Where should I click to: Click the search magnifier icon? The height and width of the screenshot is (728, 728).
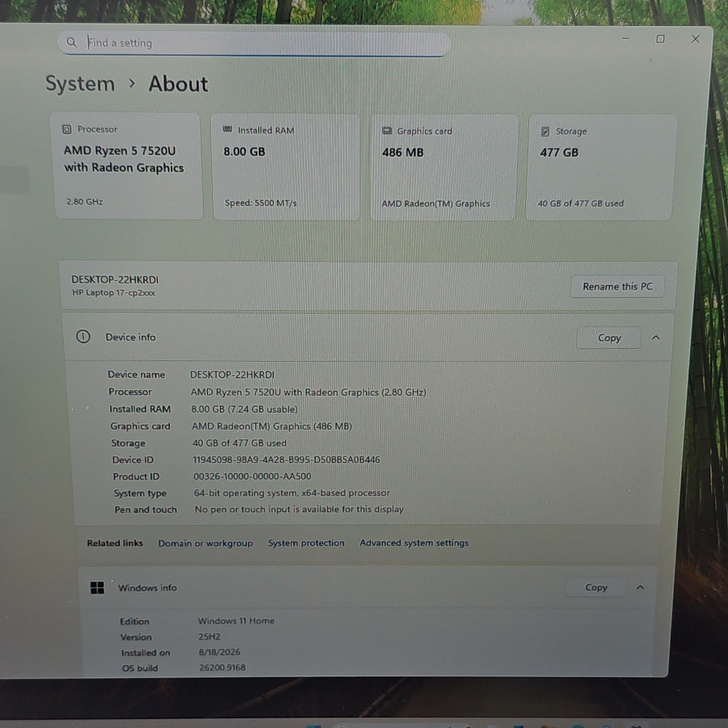tap(71, 42)
